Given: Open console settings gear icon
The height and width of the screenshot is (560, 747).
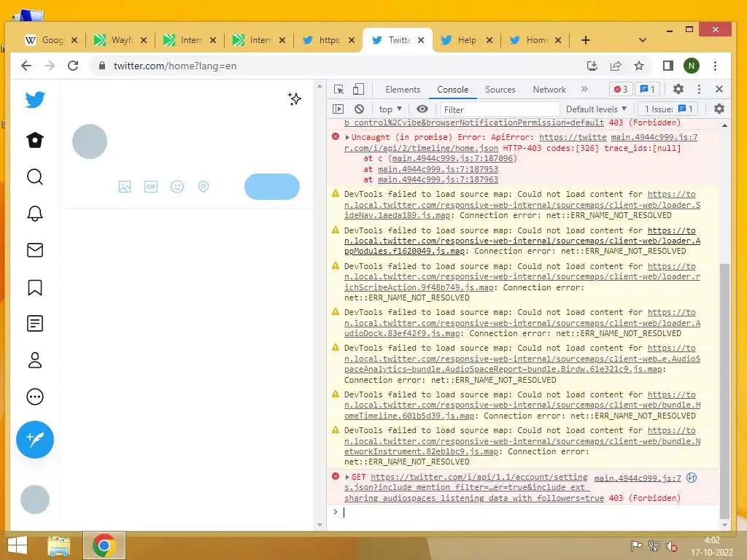Looking at the screenshot, I should click(719, 109).
